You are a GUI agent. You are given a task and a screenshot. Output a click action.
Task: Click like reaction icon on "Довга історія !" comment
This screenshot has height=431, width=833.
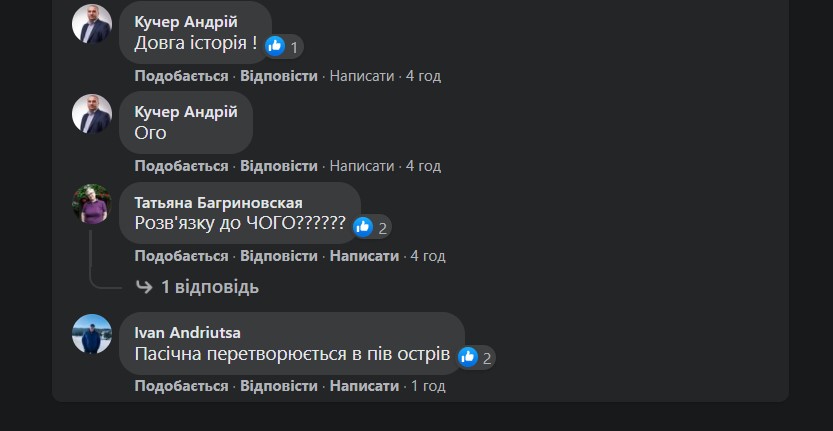click(x=275, y=46)
